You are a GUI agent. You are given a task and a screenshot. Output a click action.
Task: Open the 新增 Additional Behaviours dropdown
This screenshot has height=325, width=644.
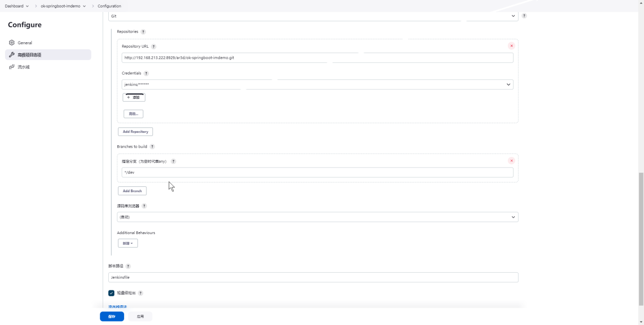click(128, 243)
